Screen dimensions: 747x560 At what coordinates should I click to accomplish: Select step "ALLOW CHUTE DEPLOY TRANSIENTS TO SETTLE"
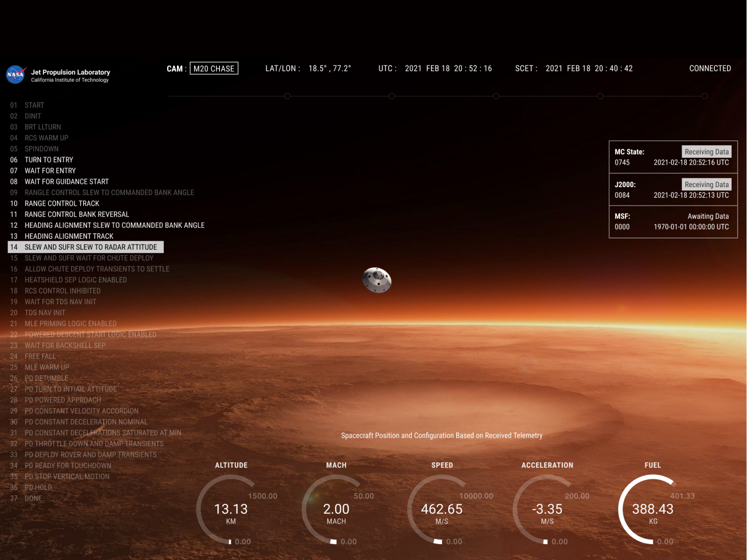[90, 269]
